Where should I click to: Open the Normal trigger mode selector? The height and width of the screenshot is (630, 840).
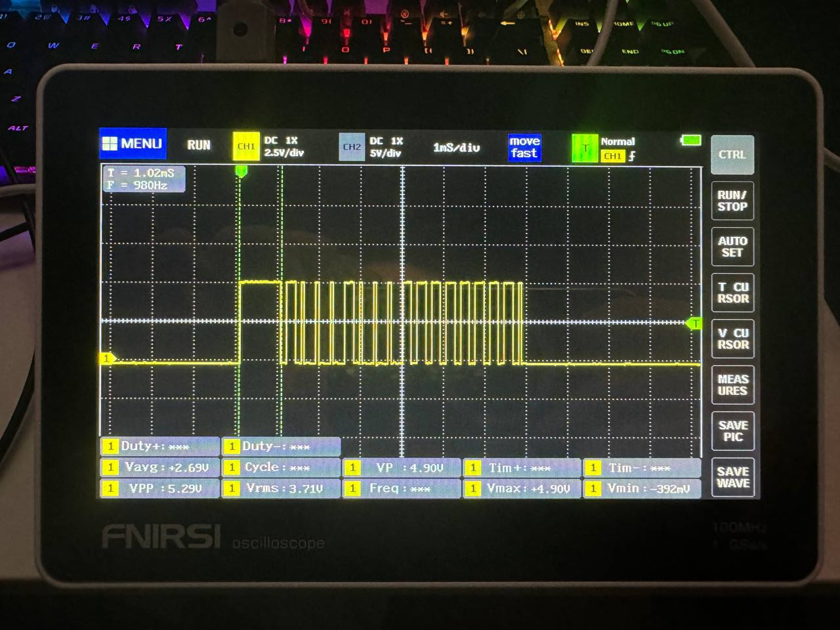(618, 141)
